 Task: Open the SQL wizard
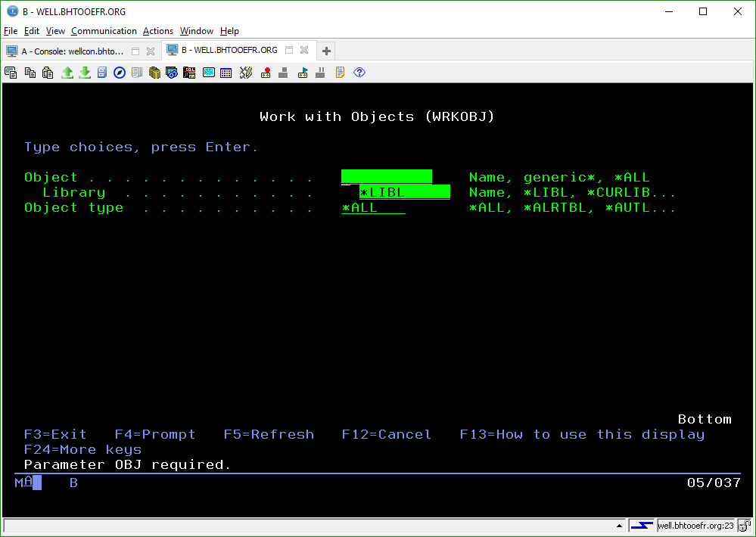click(188, 72)
